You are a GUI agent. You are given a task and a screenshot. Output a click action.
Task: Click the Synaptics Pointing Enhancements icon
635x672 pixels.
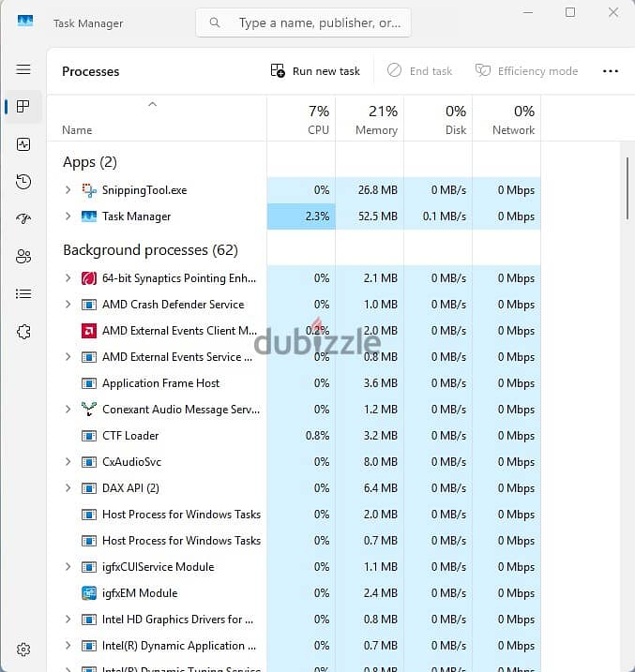89,278
